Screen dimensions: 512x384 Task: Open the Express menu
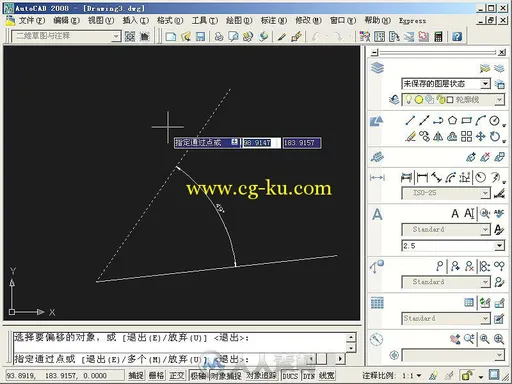[412, 21]
